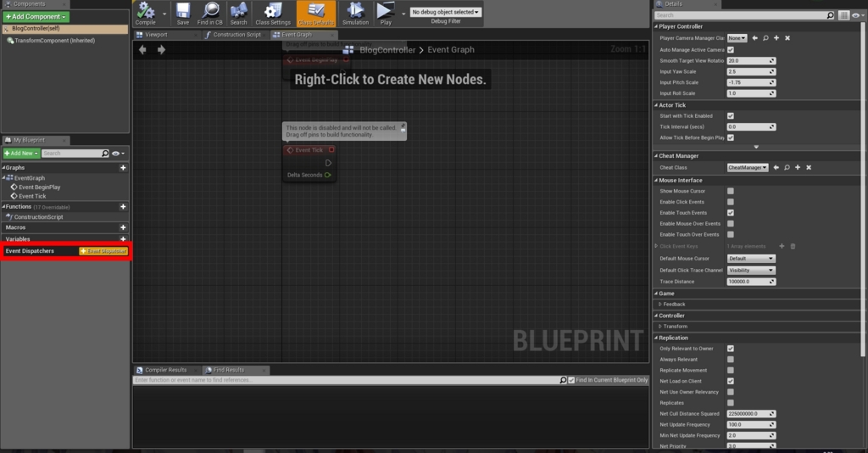Navigate forward in graph history
Viewport: 868px width, 453px height.
pyautogui.click(x=161, y=50)
